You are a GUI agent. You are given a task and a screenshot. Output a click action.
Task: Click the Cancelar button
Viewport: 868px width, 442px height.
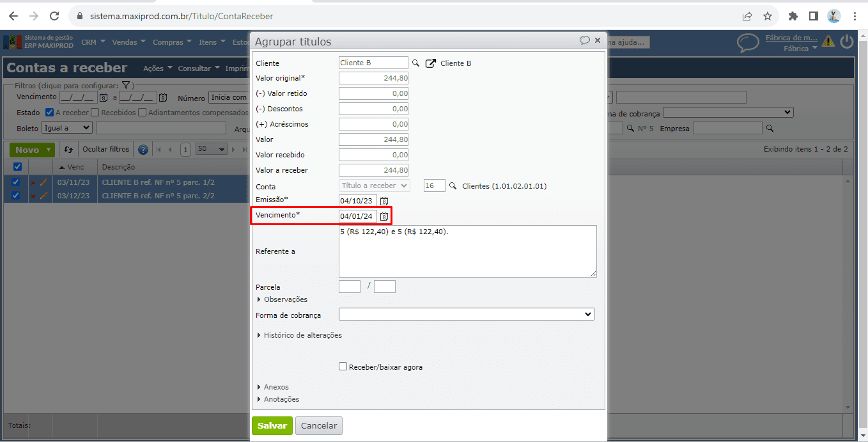point(319,425)
